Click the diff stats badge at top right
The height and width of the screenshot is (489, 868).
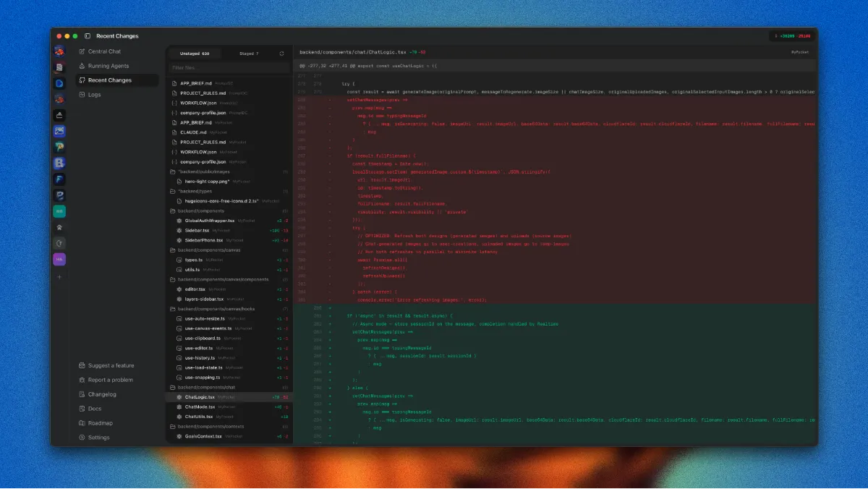(792, 36)
